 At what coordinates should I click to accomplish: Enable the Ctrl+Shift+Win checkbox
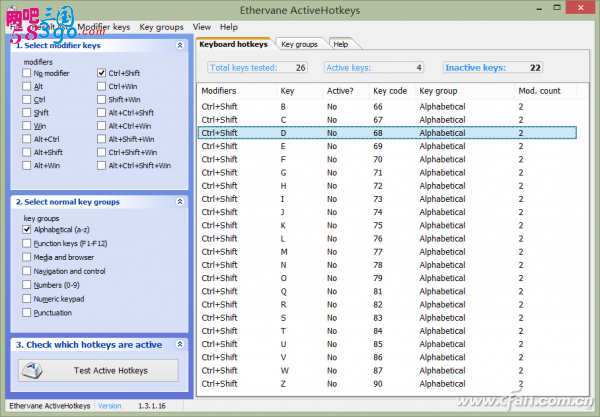click(101, 152)
